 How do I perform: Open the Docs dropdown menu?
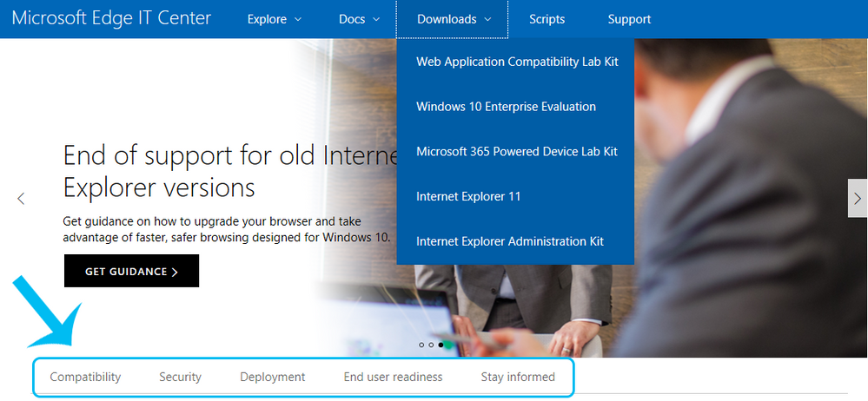tap(359, 19)
